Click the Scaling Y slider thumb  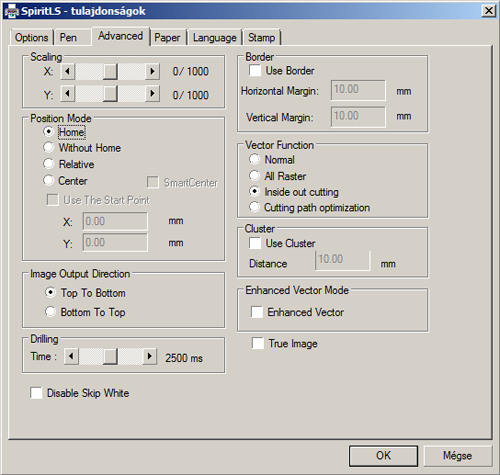point(110,94)
